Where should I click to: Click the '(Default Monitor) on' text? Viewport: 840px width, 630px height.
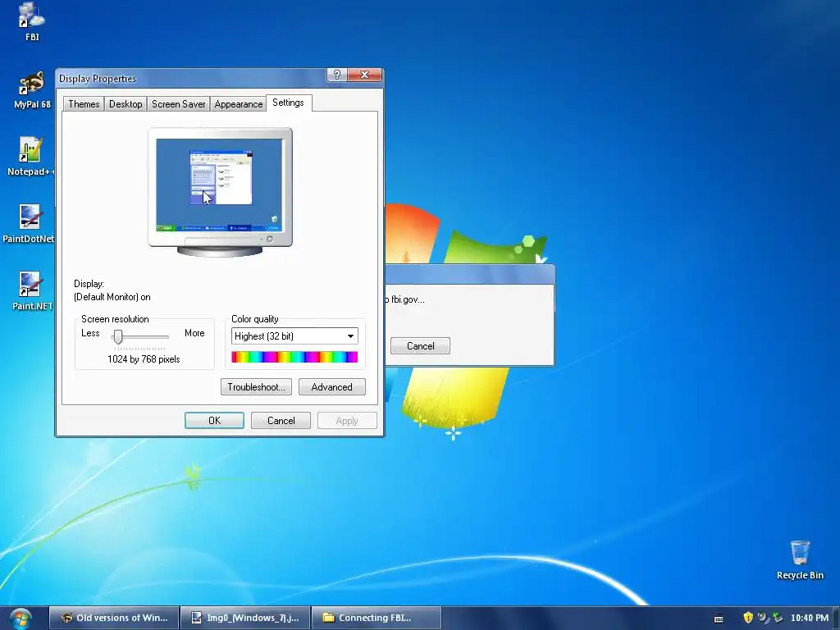click(x=112, y=297)
